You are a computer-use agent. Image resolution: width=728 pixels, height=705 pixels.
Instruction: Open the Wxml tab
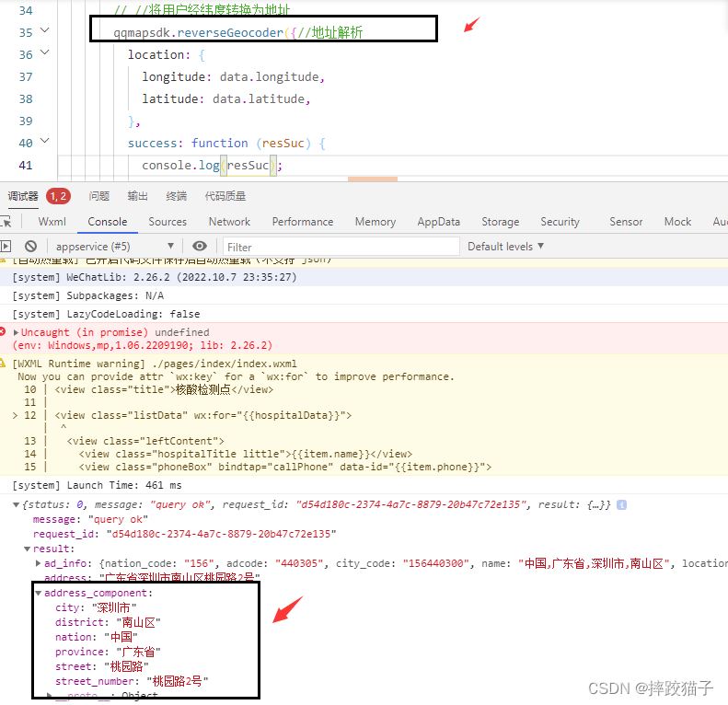(x=52, y=222)
